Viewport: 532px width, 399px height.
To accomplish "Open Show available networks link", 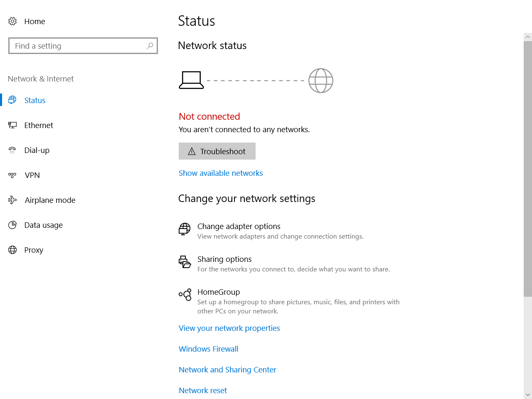I will click(x=221, y=173).
